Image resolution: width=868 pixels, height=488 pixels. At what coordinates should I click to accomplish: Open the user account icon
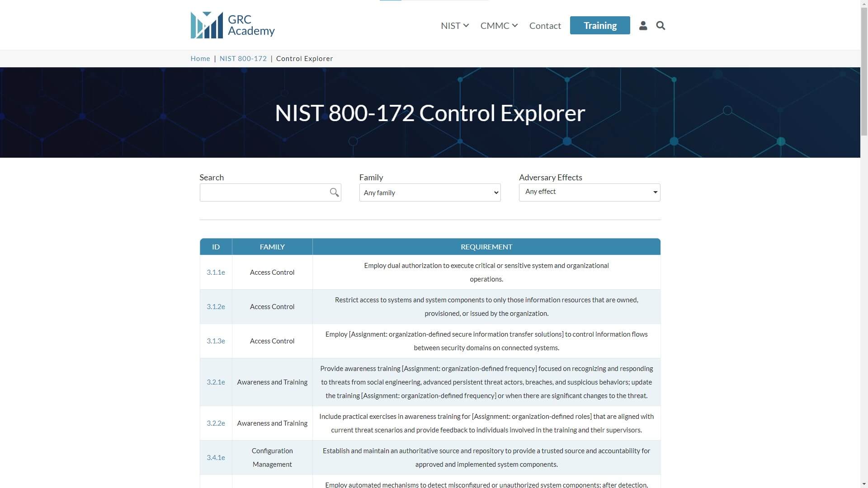click(643, 26)
